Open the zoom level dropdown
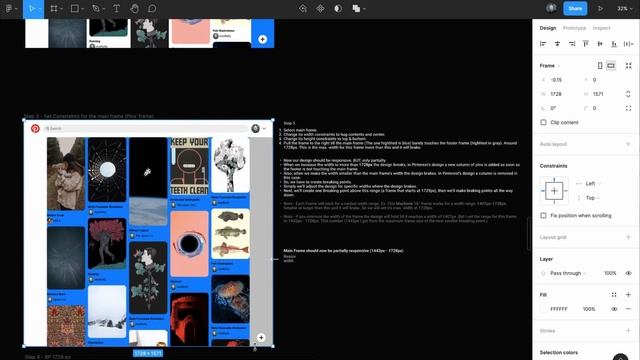This screenshot has width=640, height=360. (625, 9)
